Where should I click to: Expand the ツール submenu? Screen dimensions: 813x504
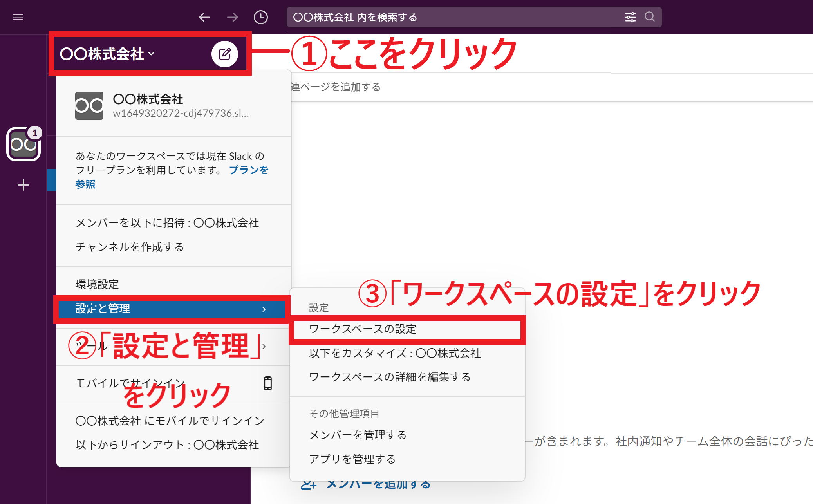[265, 346]
